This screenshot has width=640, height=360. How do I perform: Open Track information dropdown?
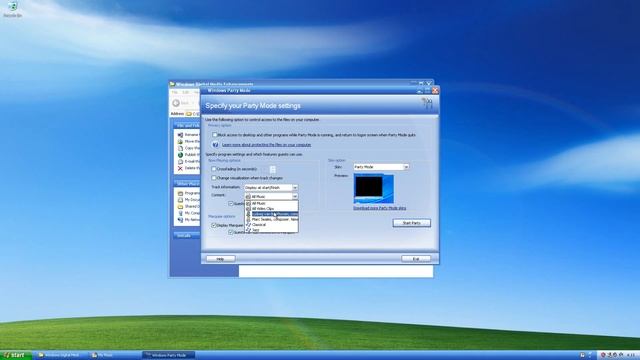point(271,188)
